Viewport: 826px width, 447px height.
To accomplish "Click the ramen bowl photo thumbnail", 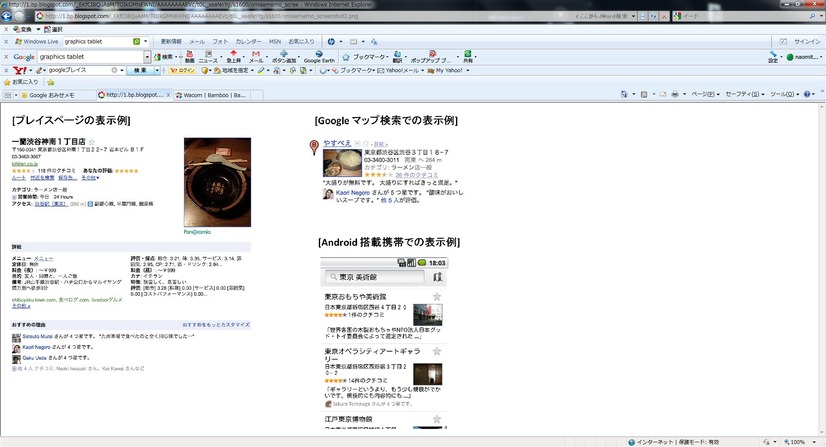I will tap(217, 182).
